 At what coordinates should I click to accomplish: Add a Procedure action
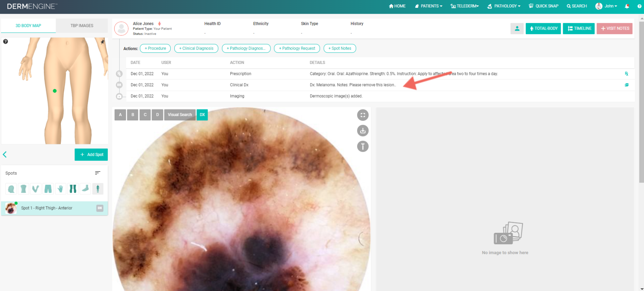point(155,48)
